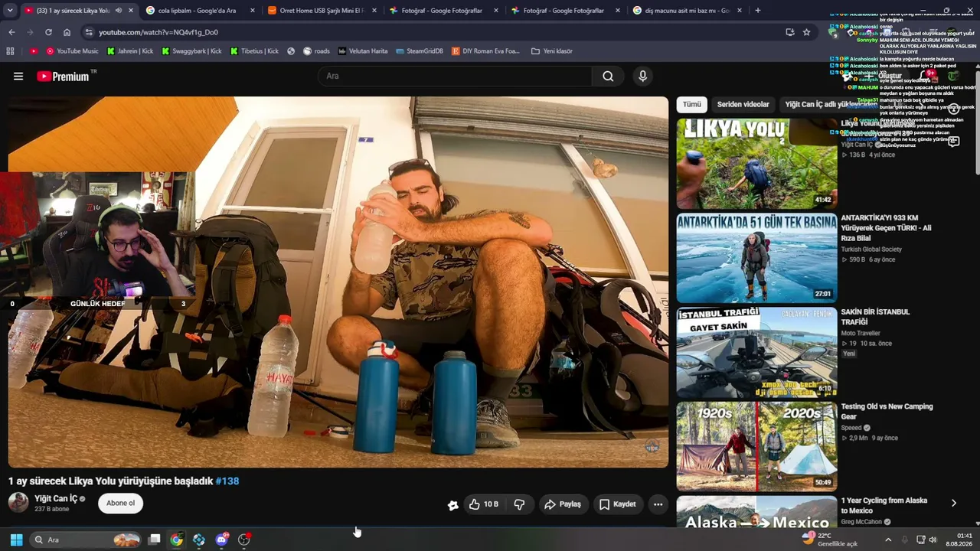Image resolution: width=980 pixels, height=551 pixels.
Task: Select the Seriden videolar filter chip
Action: [x=743, y=104]
